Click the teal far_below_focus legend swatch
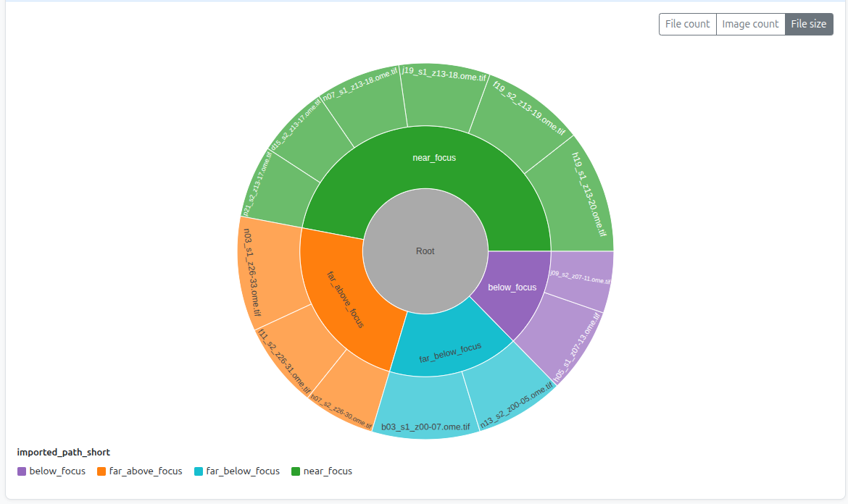848x504 pixels. (199, 471)
